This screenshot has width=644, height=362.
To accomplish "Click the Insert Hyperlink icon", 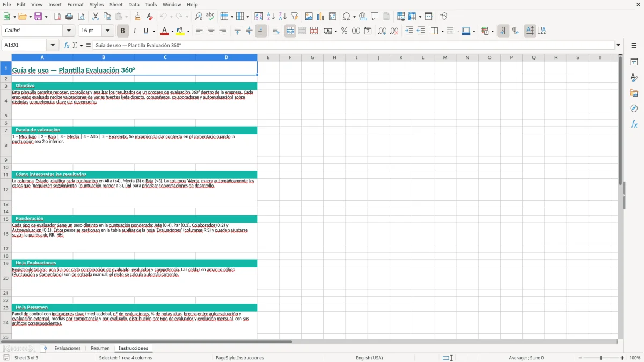I will (363, 17).
